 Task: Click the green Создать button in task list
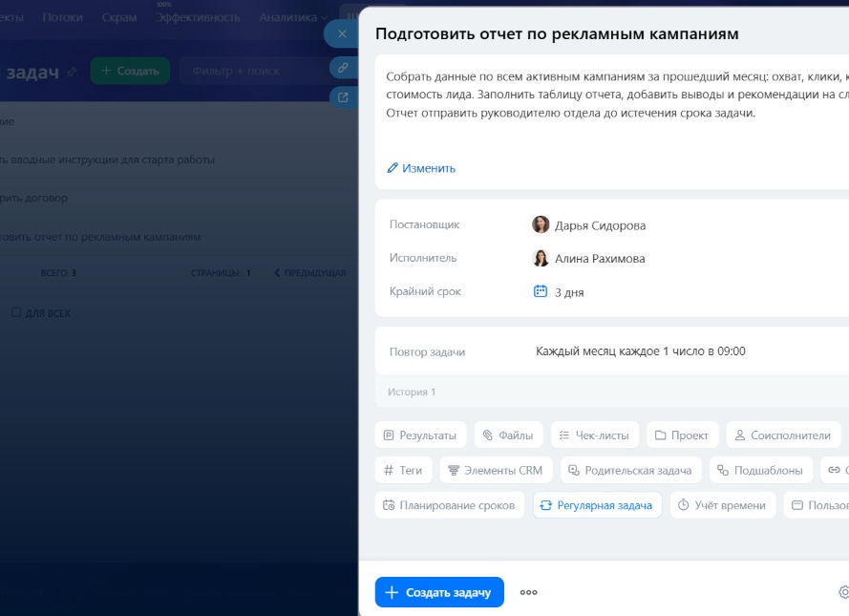[x=130, y=71]
